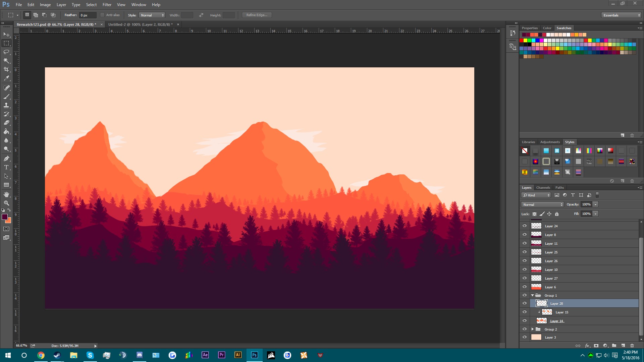Open the Opacity slider arrow
Image resolution: width=644 pixels, height=362 pixels.
tap(595, 204)
